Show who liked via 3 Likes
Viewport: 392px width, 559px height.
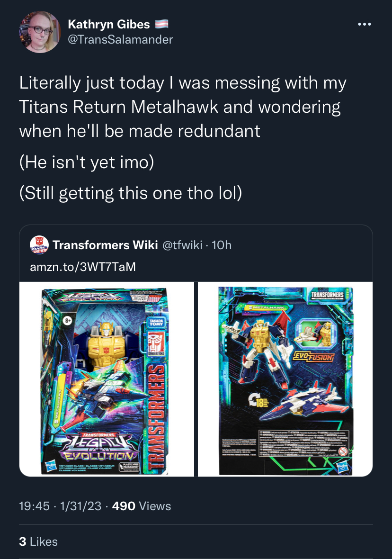[x=38, y=541]
